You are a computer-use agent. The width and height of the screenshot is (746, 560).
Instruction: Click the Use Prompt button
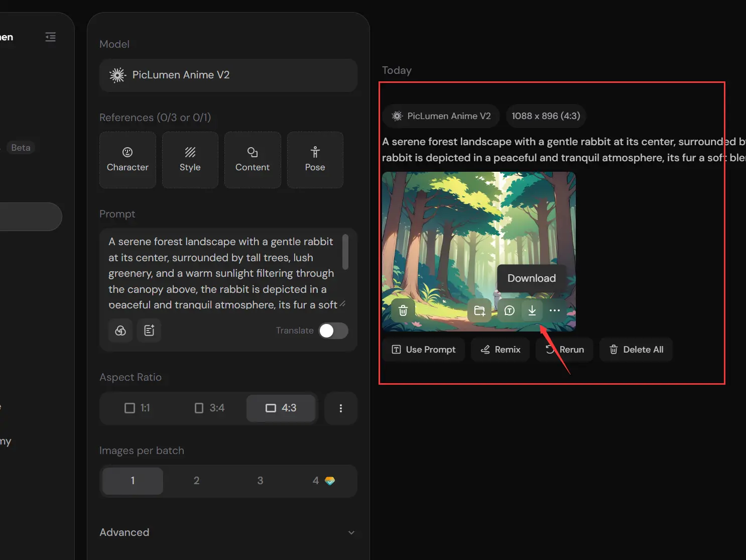(424, 350)
